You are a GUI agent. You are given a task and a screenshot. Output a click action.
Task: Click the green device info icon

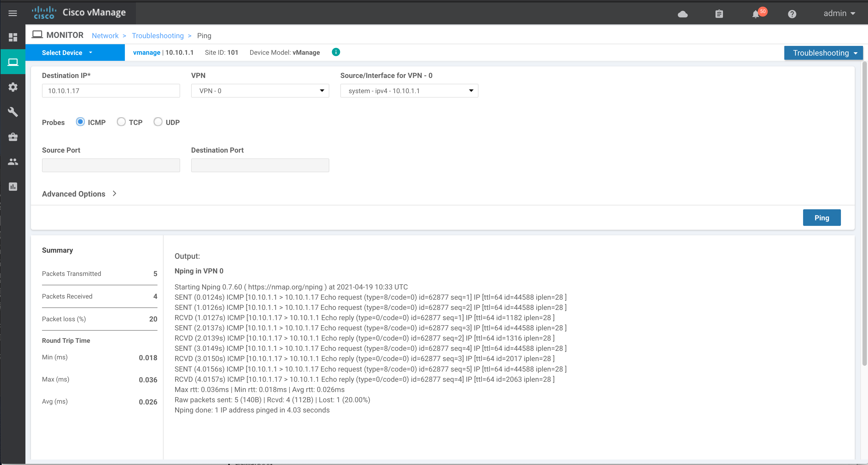click(336, 52)
